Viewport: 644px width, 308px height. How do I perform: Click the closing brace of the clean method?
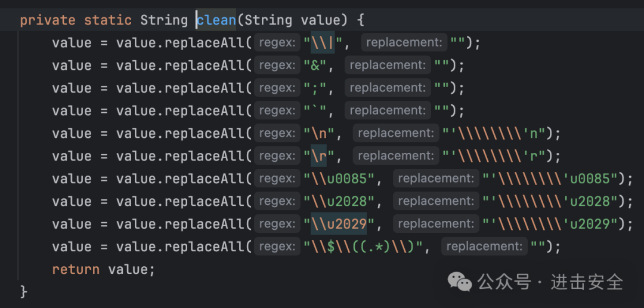[24, 292]
